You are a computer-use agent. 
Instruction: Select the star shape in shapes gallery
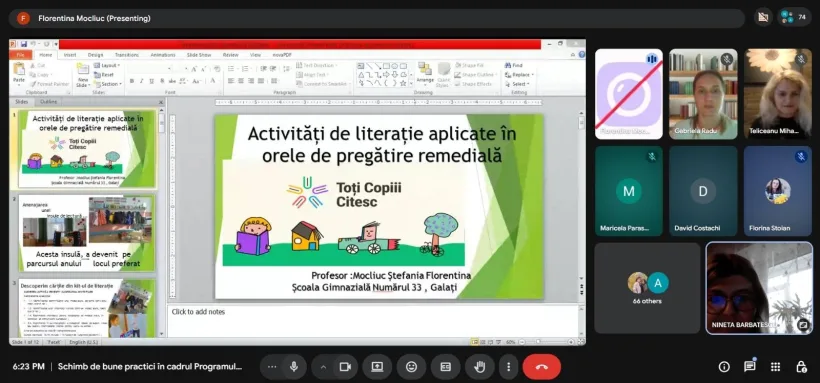coord(403,83)
